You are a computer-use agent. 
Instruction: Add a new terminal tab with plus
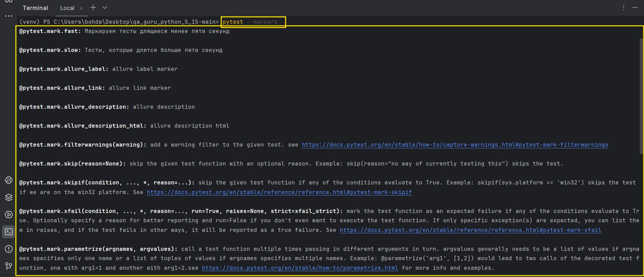tap(93, 8)
